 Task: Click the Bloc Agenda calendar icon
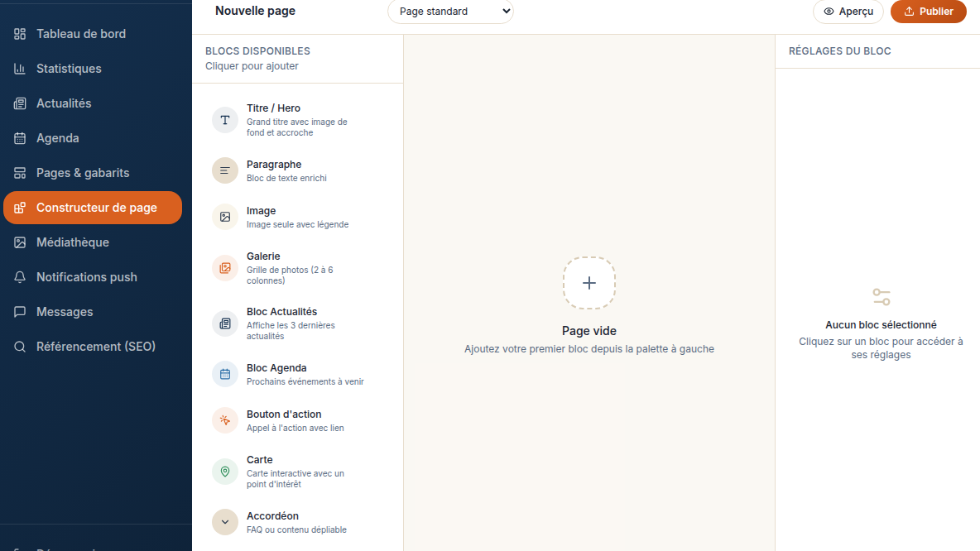click(225, 374)
